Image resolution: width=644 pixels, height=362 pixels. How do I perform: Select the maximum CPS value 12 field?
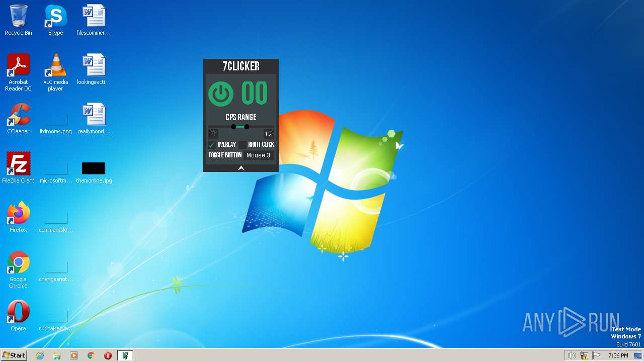(x=268, y=134)
